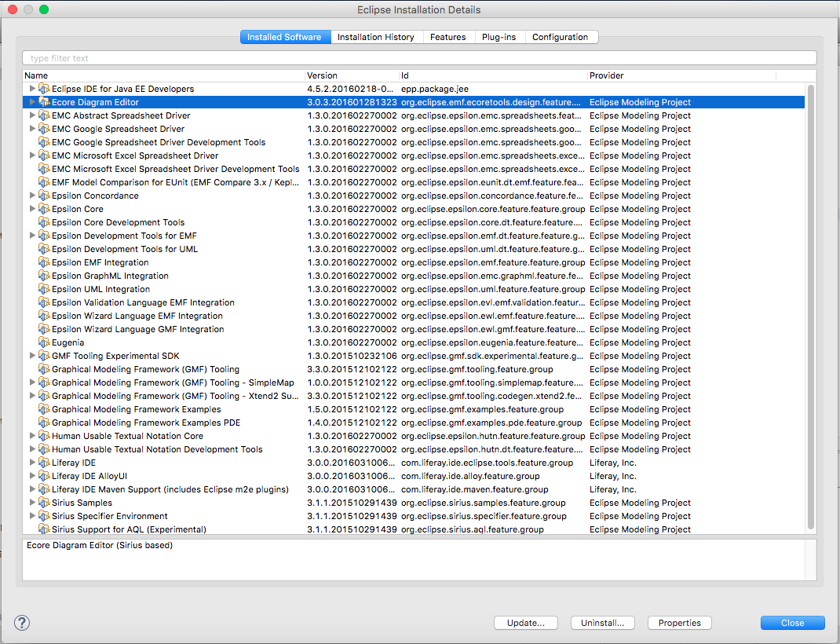The width and height of the screenshot is (840, 644).
Task: Switch to the Installed Software tab
Action: (285, 37)
